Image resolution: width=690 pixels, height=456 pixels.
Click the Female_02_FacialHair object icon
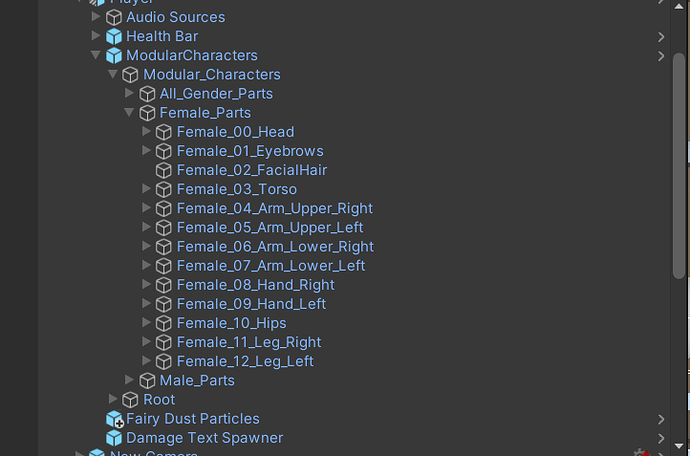(164, 170)
